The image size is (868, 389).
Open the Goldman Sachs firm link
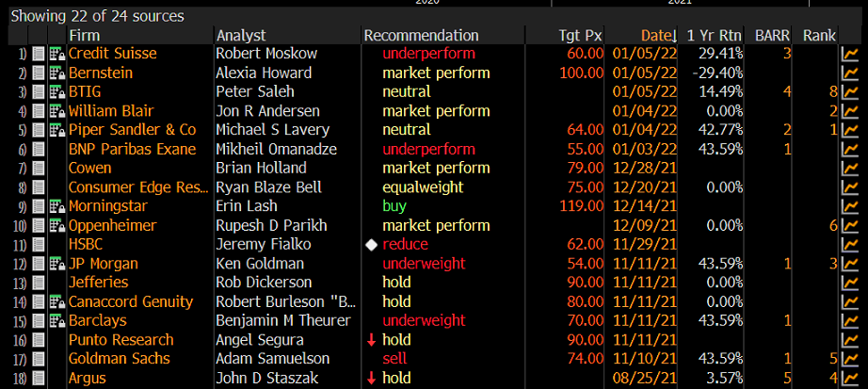119,360
